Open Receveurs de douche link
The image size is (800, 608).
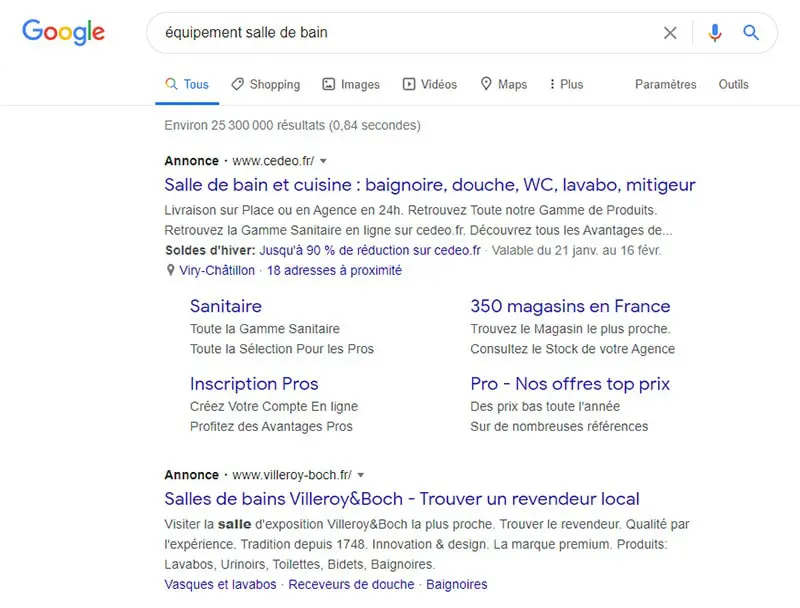point(351,585)
